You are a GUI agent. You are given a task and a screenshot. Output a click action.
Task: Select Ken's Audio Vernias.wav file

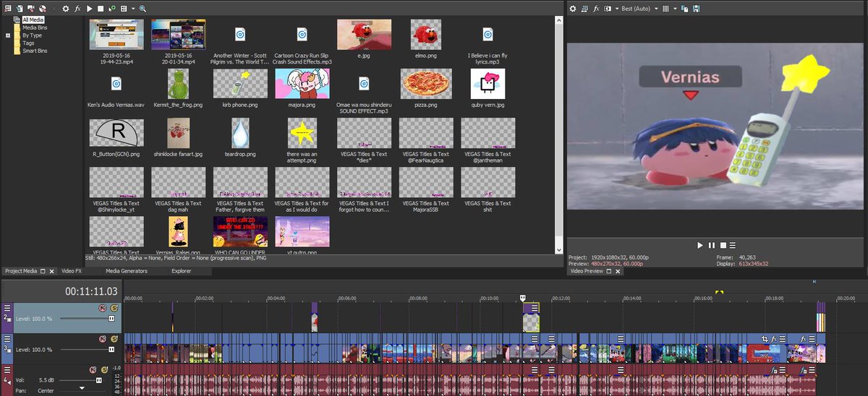(116, 84)
